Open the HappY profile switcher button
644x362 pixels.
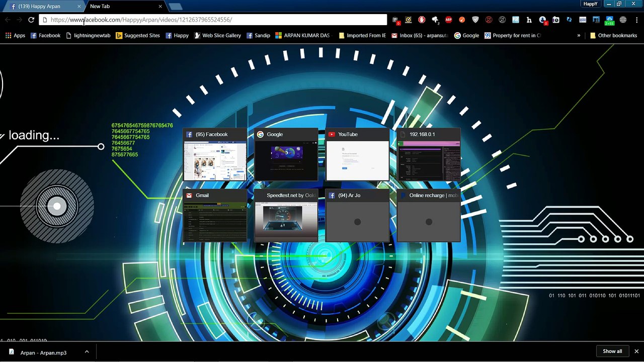[x=590, y=4]
